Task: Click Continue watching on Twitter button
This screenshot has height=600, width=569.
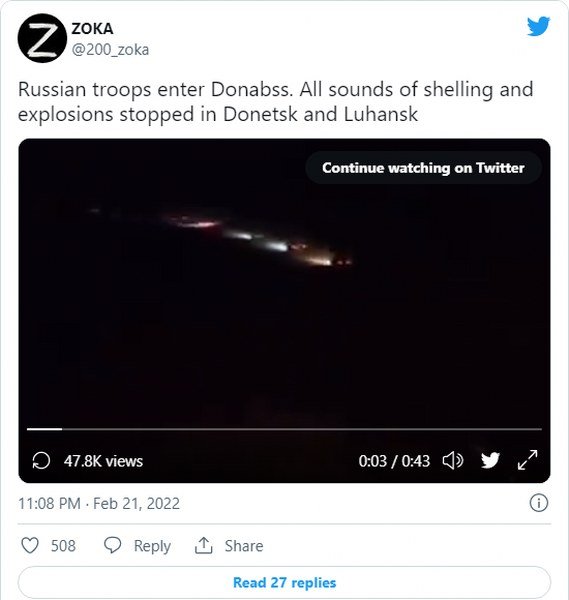Action: [x=423, y=168]
